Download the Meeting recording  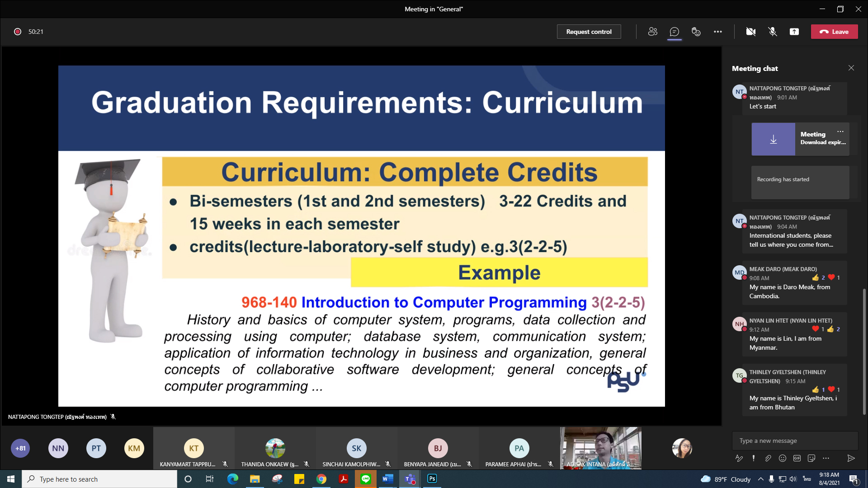(x=773, y=139)
